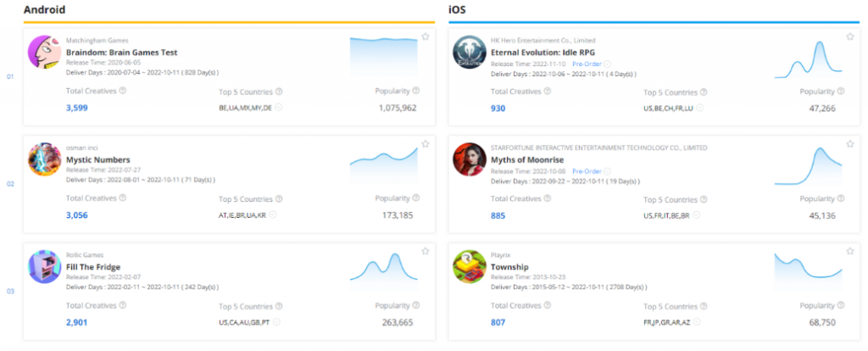868x351 pixels.
Task: Mark Myths of Moonrise as favorite
Action: [x=849, y=144]
